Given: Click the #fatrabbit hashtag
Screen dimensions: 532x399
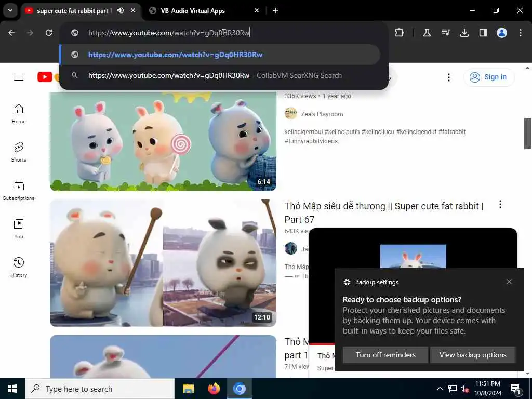Looking at the screenshot, I should coord(451,131).
